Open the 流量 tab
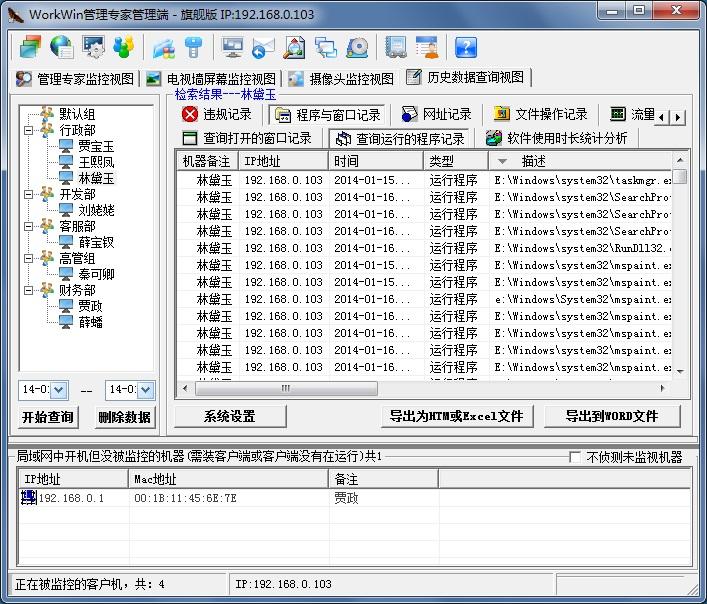The width and height of the screenshot is (707, 604). point(632,114)
